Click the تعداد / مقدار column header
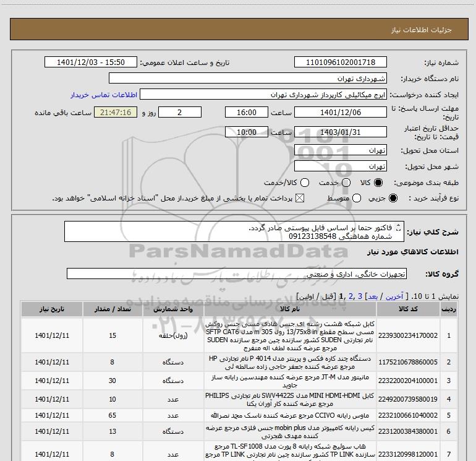 tap(113, 309)
